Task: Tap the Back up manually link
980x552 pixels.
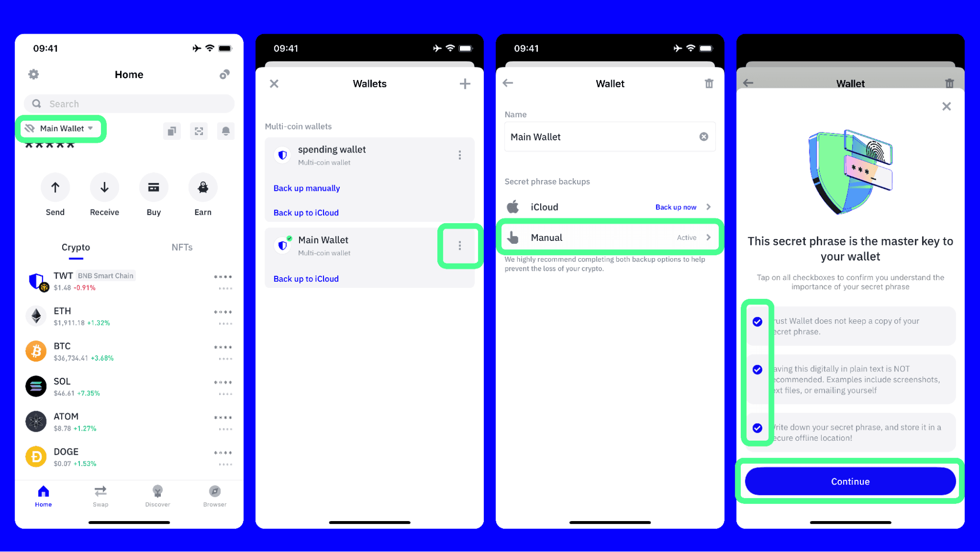Action: coord(306,187)
